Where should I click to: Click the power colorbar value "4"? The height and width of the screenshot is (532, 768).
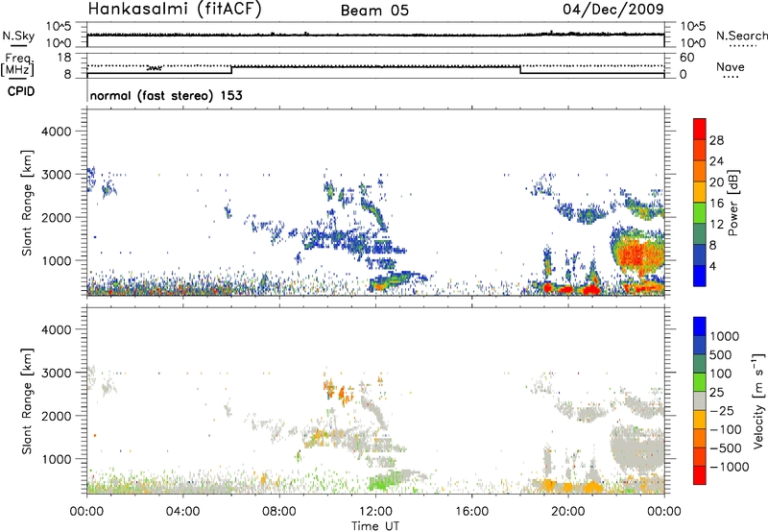(712, 266)
